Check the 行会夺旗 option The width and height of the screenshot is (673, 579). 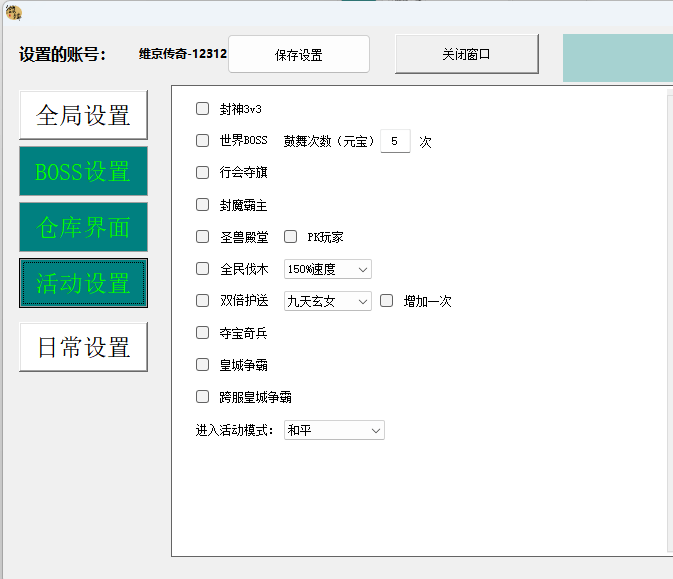202,173
